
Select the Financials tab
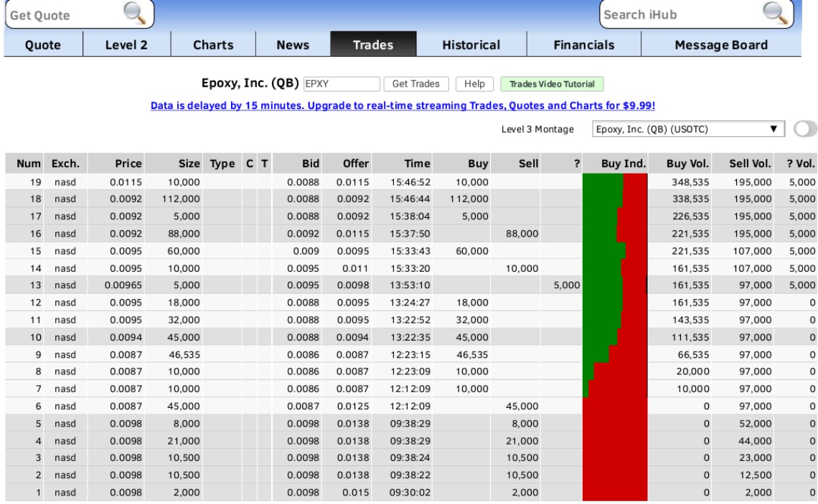click(x=584, y=45)
